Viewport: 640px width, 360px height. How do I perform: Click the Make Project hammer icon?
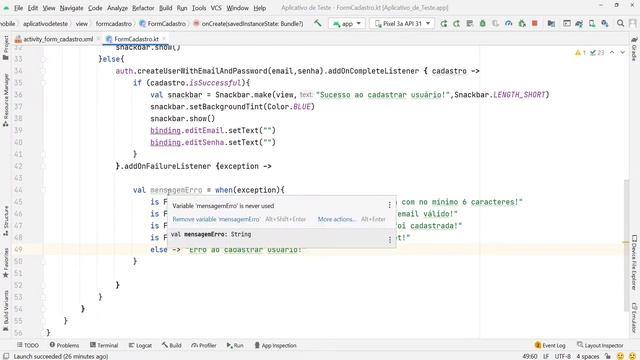[x=318, y=23]
